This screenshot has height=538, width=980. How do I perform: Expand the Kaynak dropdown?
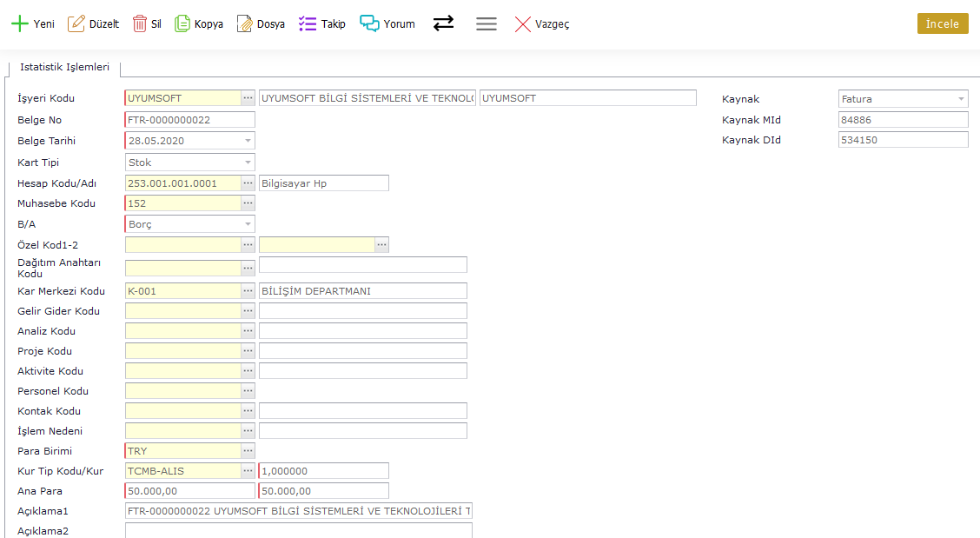pos(961,99)
